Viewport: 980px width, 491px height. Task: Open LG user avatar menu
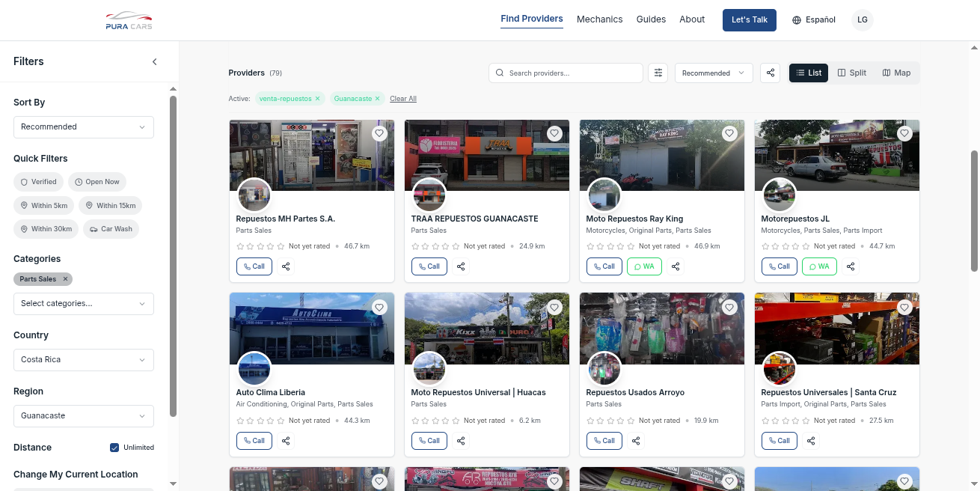(863, 20)
